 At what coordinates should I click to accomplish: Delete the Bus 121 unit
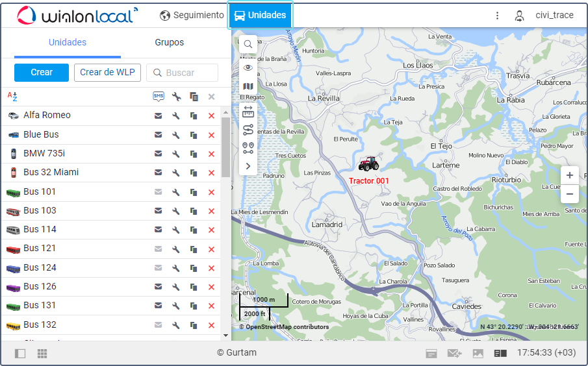(x=212, y=249)
